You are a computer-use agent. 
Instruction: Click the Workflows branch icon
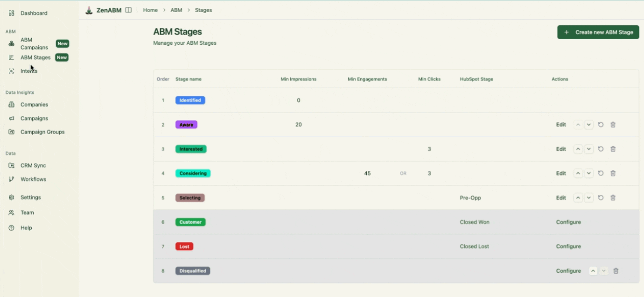pos(11,179)
